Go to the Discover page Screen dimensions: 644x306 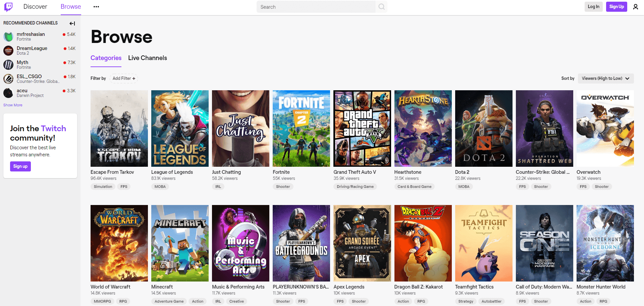(x=35, y=7)
